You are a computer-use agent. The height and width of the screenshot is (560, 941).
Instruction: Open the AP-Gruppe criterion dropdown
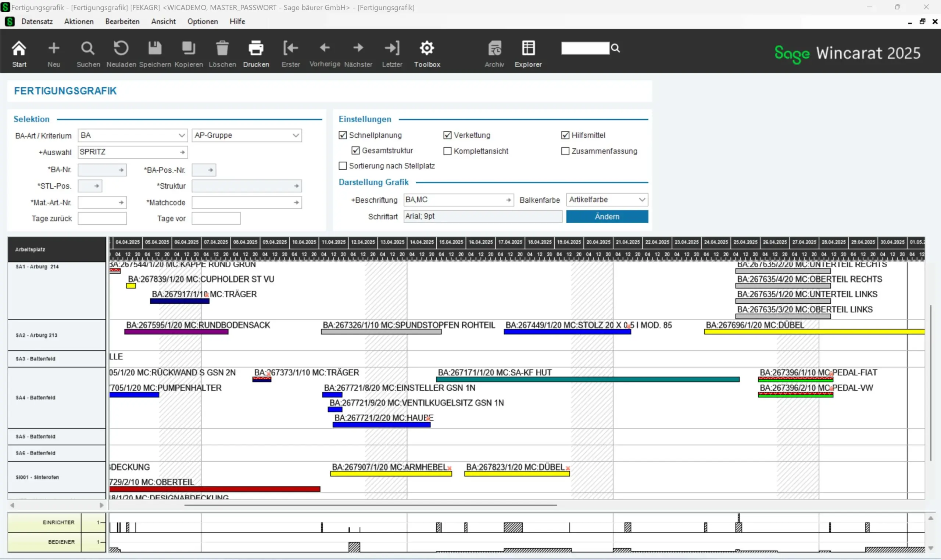point(296,135)
